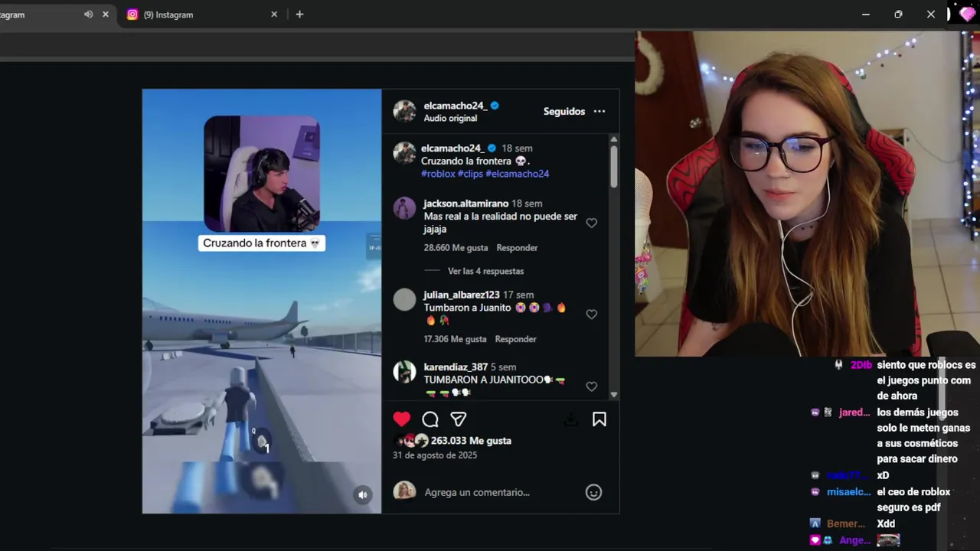Open the three-dot options menu of the post
980x551 pixels.
(599, 111)
